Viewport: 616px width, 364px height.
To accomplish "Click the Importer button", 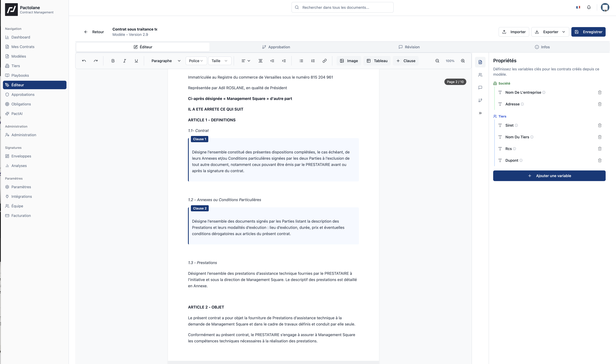I will [514, 32].
